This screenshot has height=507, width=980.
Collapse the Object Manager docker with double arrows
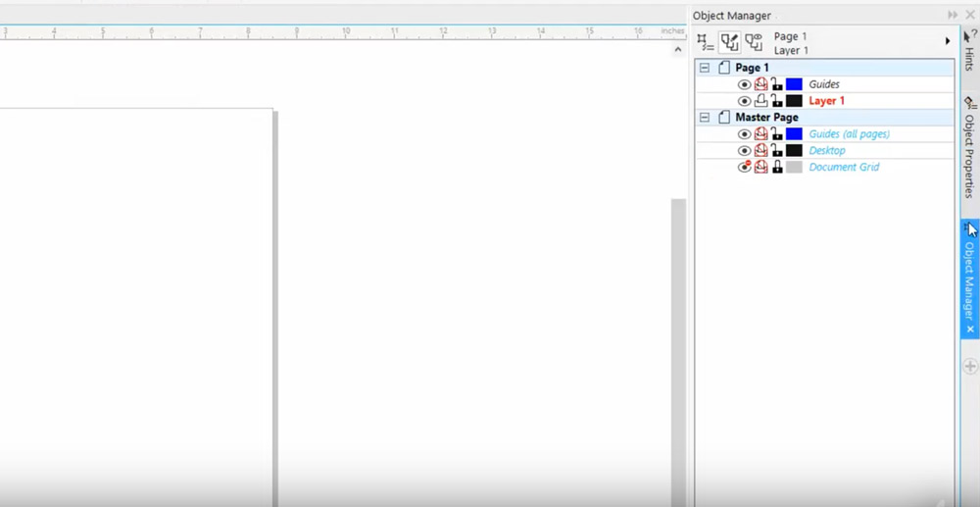(953, 15)
